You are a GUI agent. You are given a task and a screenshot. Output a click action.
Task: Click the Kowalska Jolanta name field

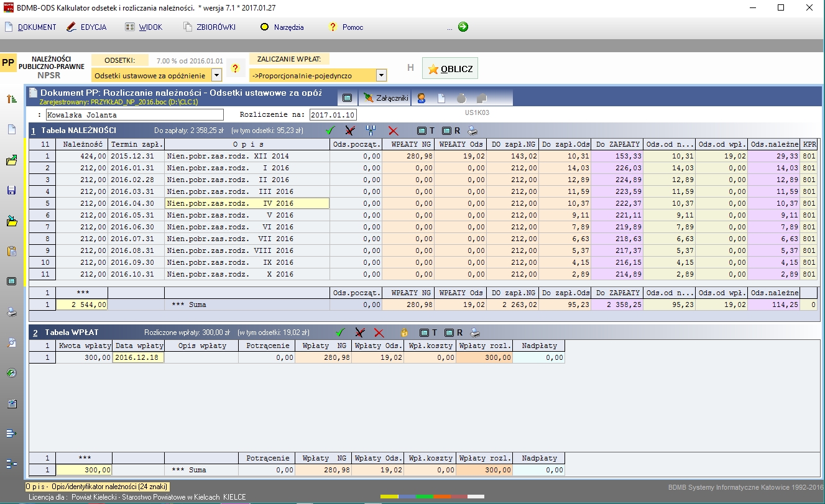click(134, 114)
